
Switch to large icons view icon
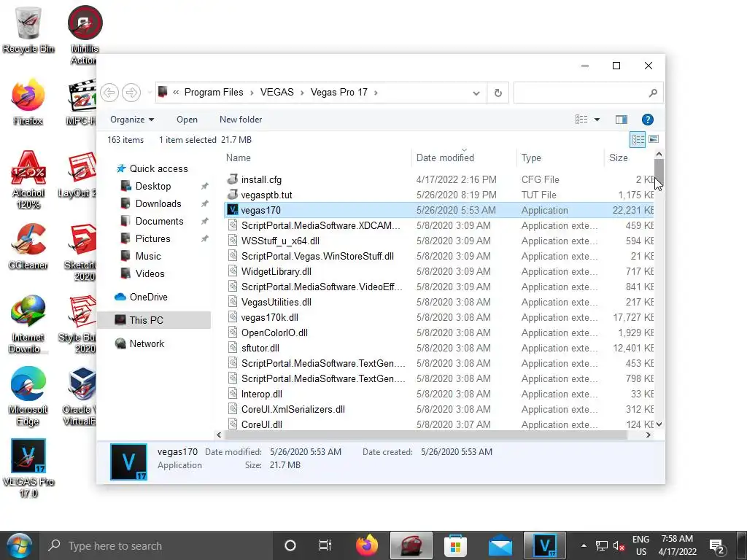pyautogui.click(x=654, y=139)
